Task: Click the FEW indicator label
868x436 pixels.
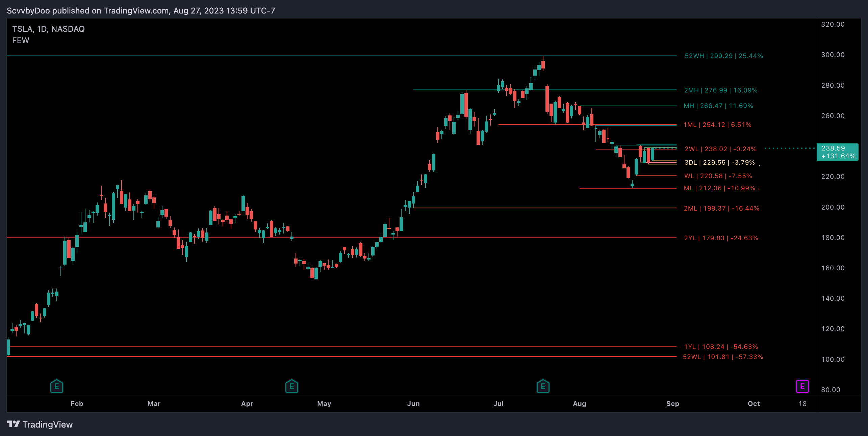Action: pyautogui.click(x=21, y=40)
